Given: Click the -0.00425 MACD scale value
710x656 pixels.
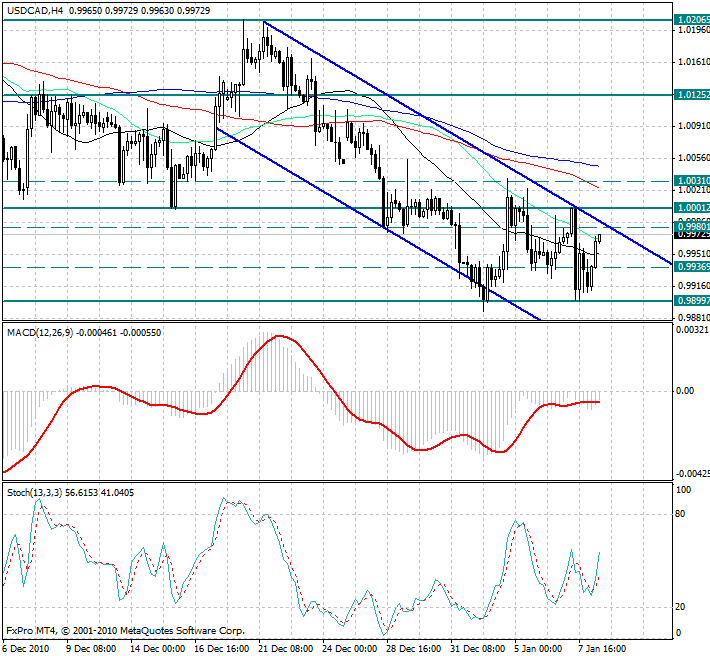Looking at the screenshot, I should [692, 474].
